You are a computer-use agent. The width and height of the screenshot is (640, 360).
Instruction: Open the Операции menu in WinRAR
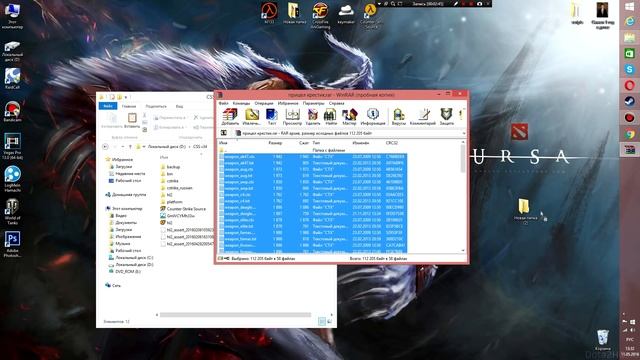[264, 103]
